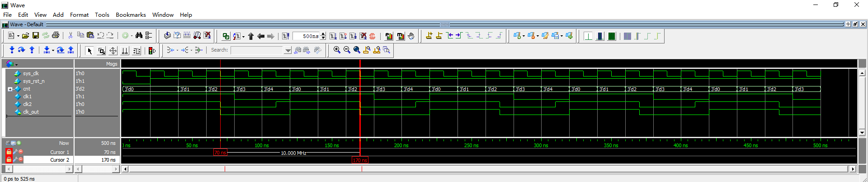Remove Cursor 1 with red minus icon

click(x=21, y=152)
